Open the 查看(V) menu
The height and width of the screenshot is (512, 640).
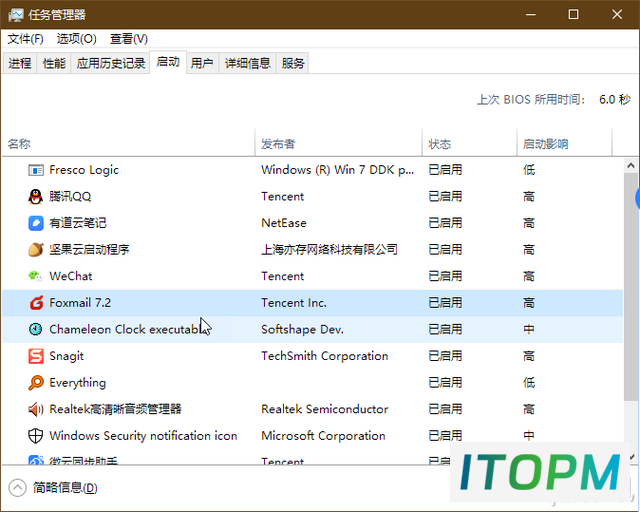129,39
